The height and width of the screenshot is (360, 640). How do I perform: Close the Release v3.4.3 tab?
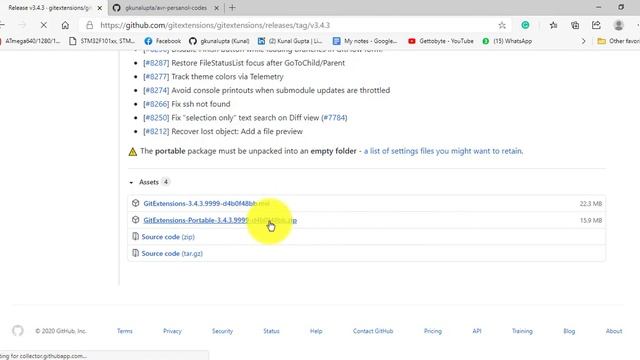coord(100,8)
